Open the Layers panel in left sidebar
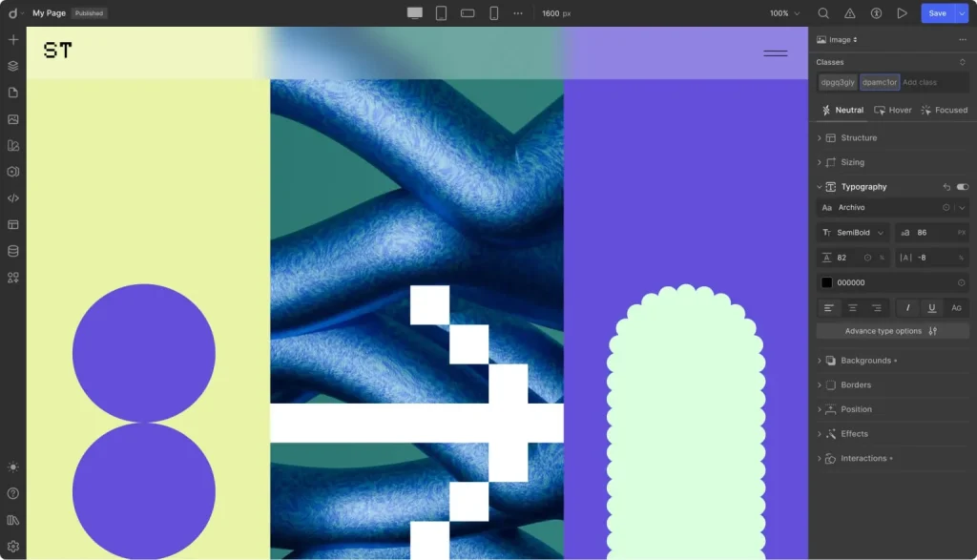Image resolution: width=977 pixels, height=560 pixels. coord(13,66)
